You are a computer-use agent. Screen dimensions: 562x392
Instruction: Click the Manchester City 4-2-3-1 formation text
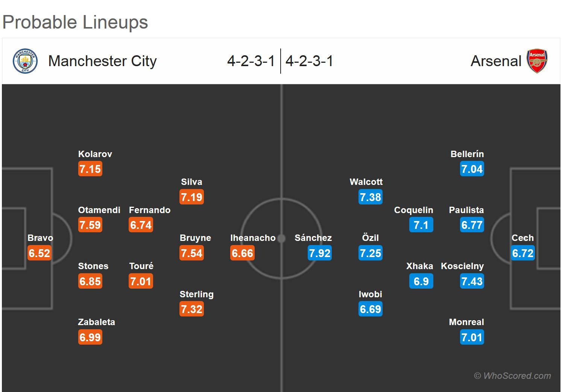click(251, 61)
